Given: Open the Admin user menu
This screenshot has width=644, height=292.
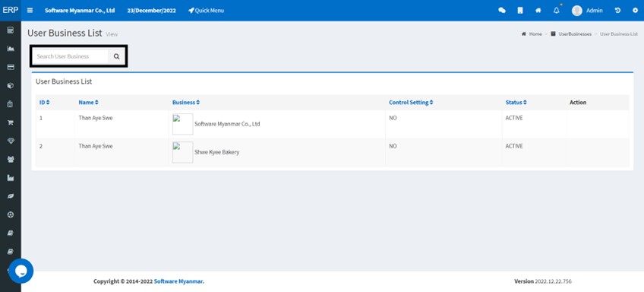Looking at the screenshot, I should click(587, 11).
